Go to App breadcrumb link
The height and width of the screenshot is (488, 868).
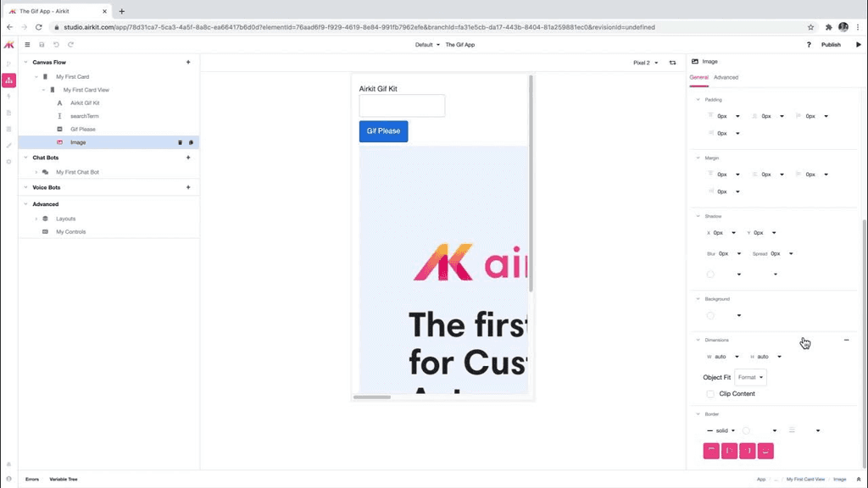coord(761,480)
